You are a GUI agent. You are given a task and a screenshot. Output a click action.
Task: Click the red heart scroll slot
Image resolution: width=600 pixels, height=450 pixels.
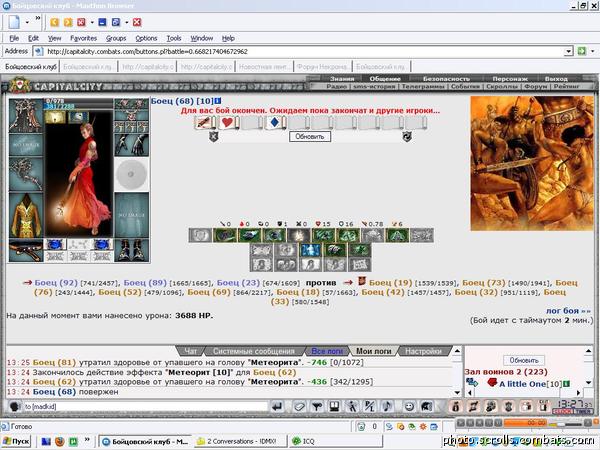pos(227,122)
